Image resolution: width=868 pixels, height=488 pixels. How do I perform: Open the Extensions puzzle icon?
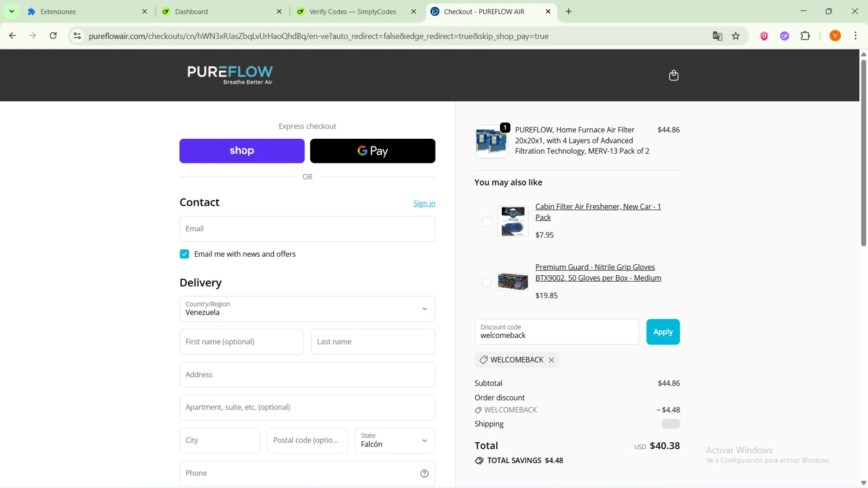click(x=806, y=36)
